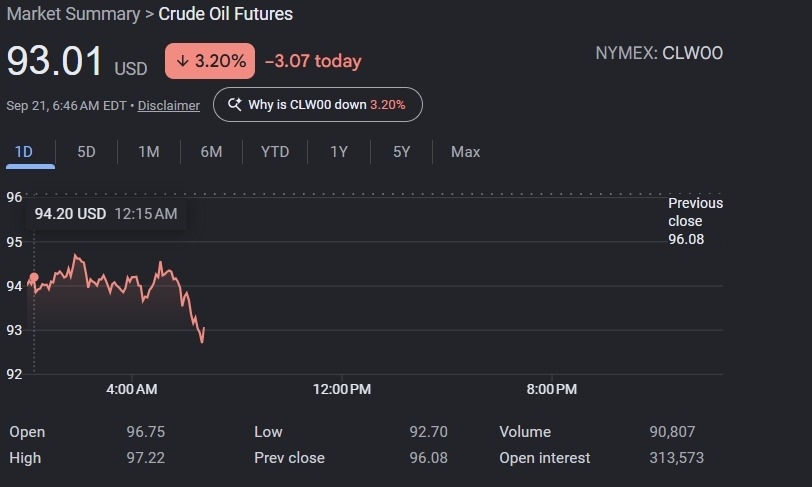Click the Why is CLW00 down button
Image resolution: width=812 pixels, height=487 pixels.
click(x=318, y=105)
